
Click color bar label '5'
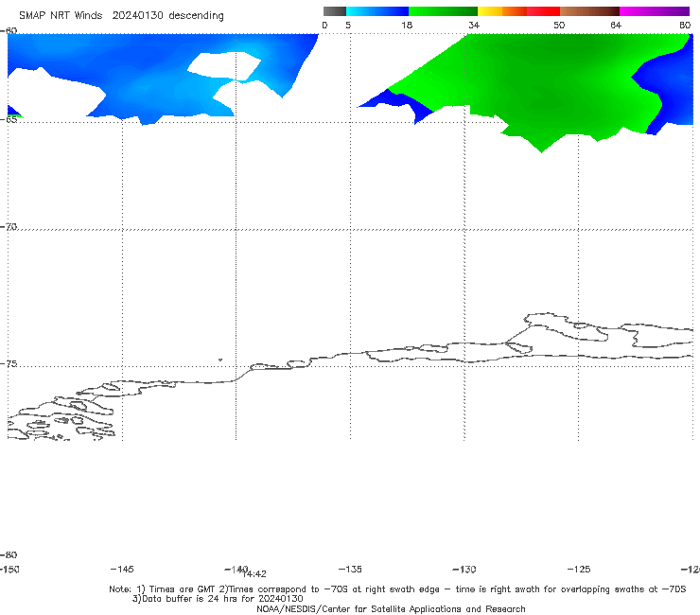tap(348, 25)
